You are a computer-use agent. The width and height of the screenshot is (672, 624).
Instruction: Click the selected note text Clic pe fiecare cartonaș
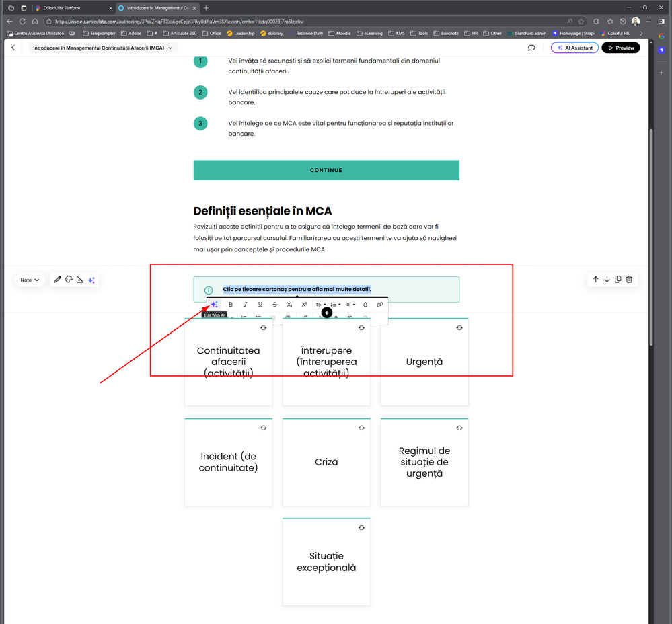(x=297, y=290)
